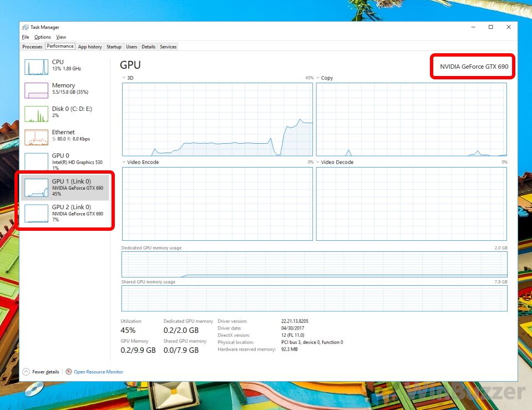Open the File menu

[26, 37]
